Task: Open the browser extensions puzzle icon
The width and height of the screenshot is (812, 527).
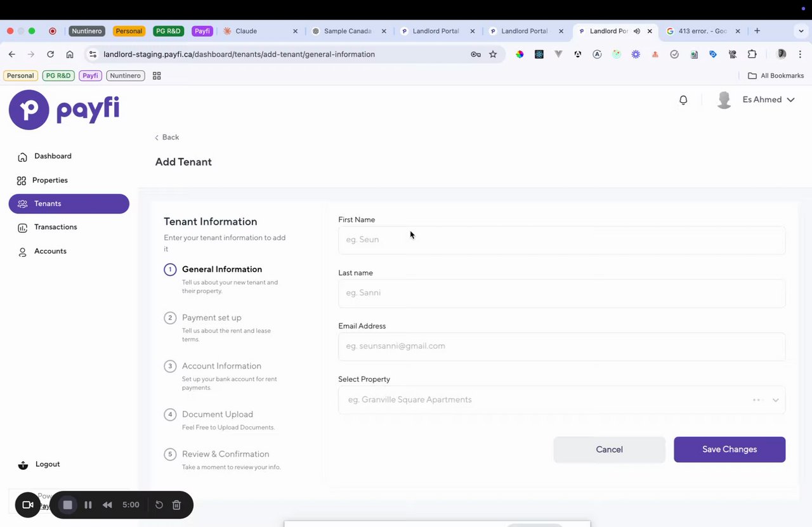Action: 752,55
